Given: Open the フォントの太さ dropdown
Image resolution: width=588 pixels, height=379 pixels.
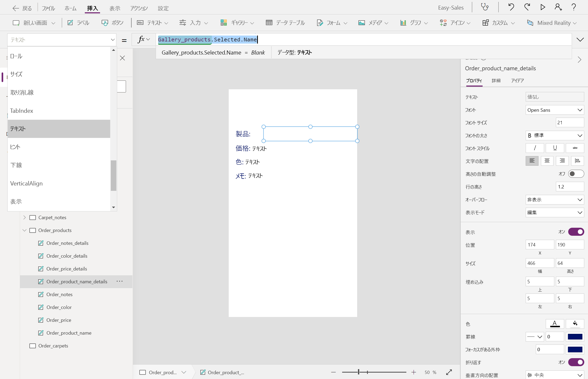Looking at the screenshot, I should [x=555, y=136].
